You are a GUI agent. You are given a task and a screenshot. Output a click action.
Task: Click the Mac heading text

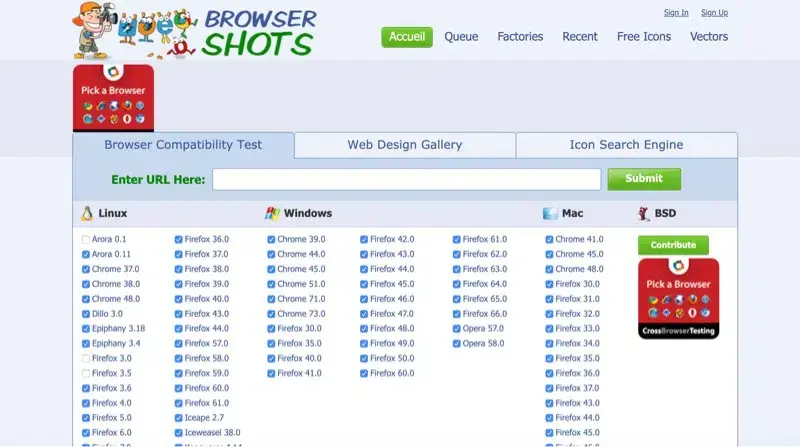click(572, 213)
